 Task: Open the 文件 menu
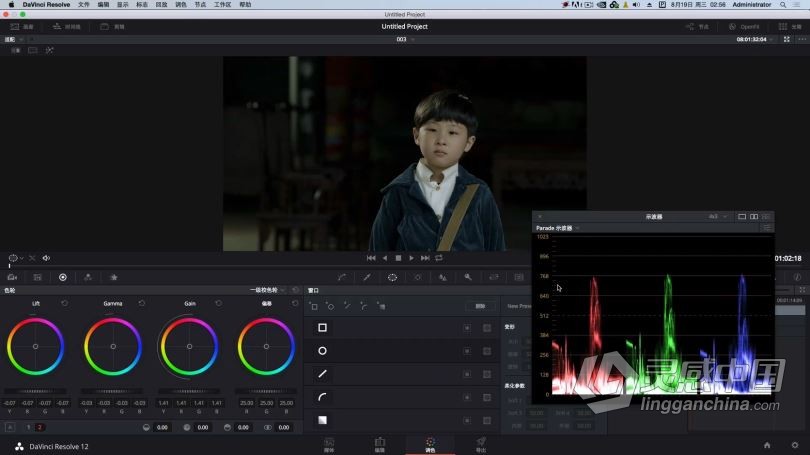(84, 5)
